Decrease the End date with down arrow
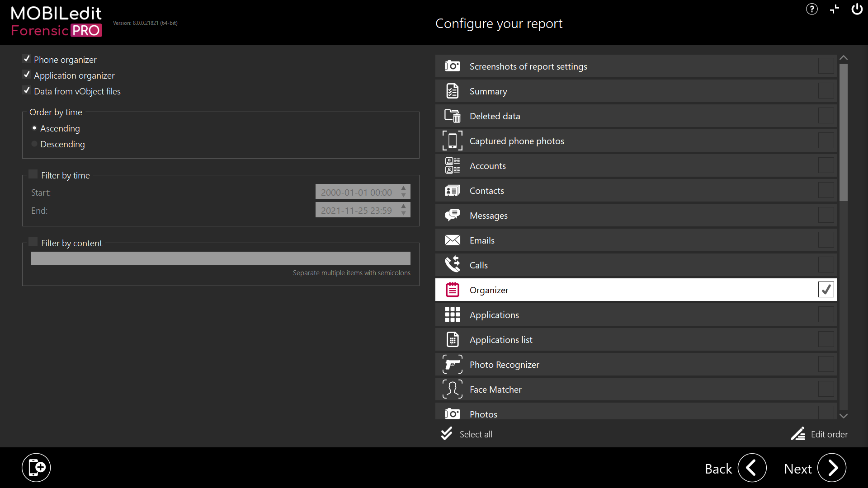The width and height of the screenshot is (868, 488). (x=404, y=213)
